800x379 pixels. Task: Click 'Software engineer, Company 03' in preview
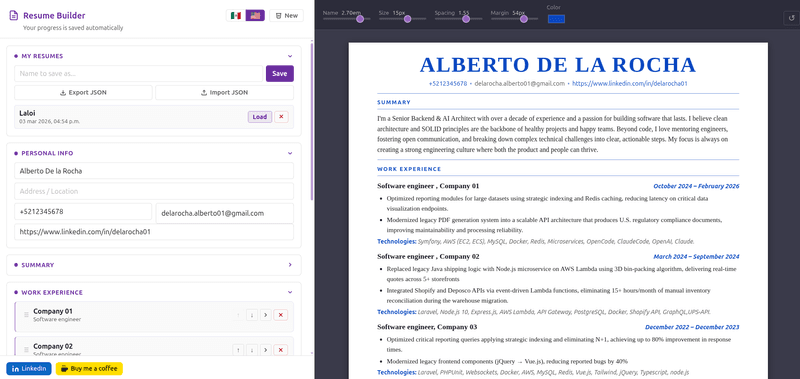pyautogui.click(x=427, y=327)
